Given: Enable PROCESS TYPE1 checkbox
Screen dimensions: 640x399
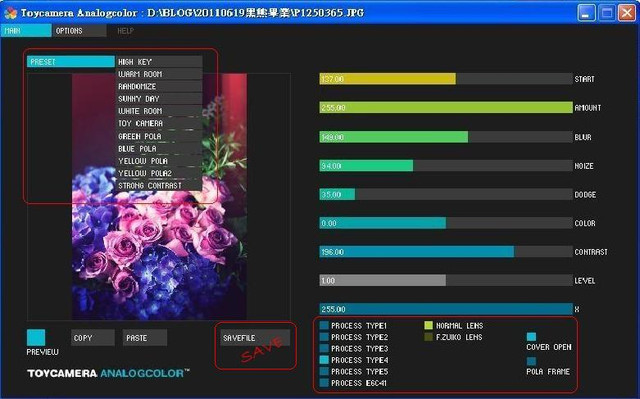Looking at the screenshot, I should (324, 325).
